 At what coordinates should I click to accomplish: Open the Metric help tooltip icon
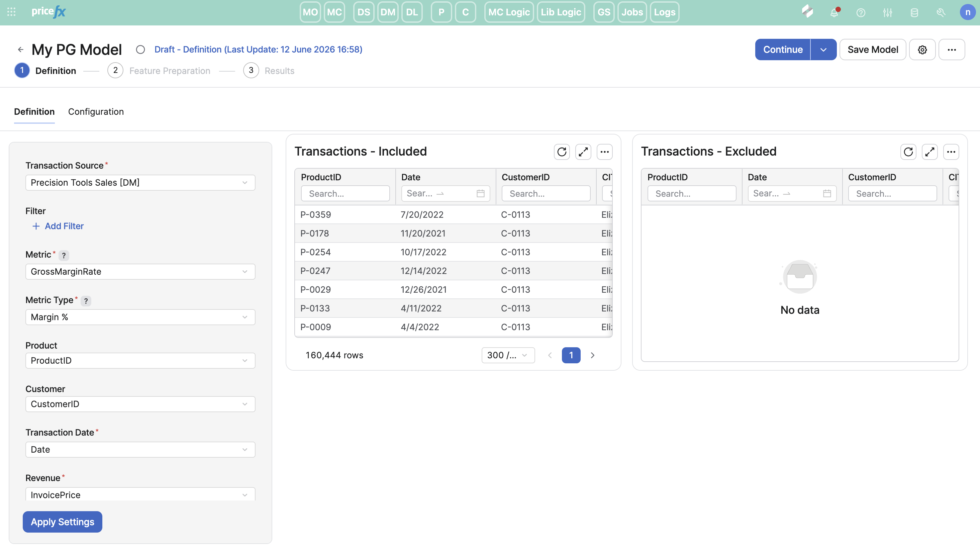pos(64,255)
